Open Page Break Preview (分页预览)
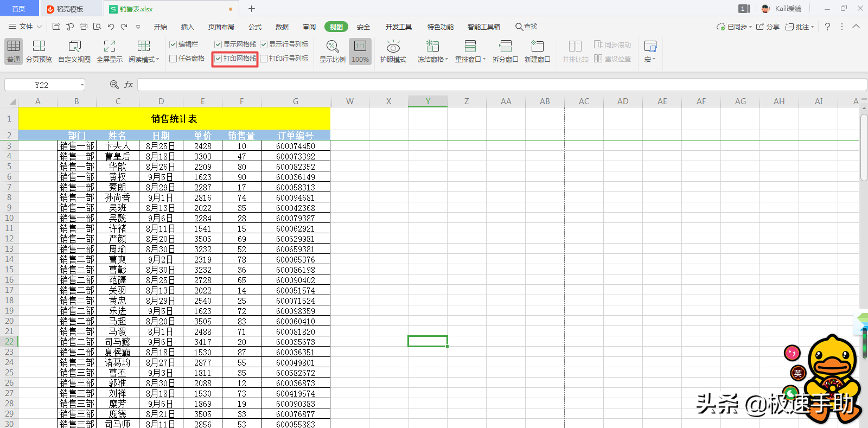The width and height of the screenshot is (868, 428). point(39,52)
